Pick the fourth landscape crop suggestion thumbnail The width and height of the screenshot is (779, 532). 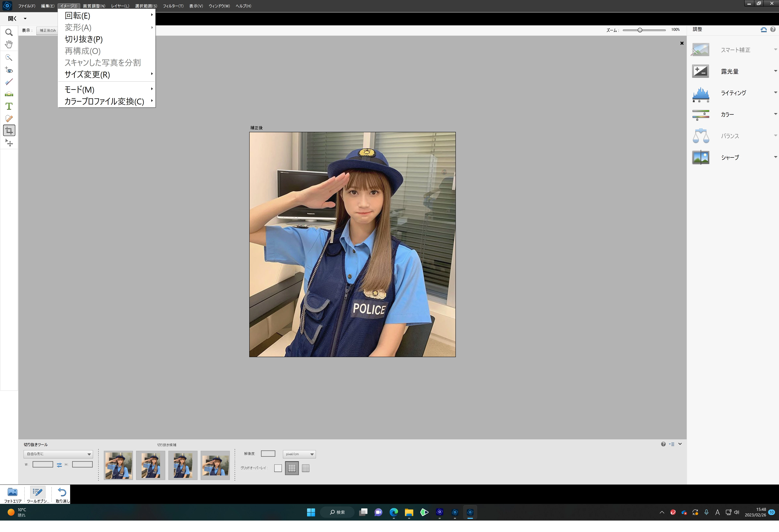coord(215,465)
